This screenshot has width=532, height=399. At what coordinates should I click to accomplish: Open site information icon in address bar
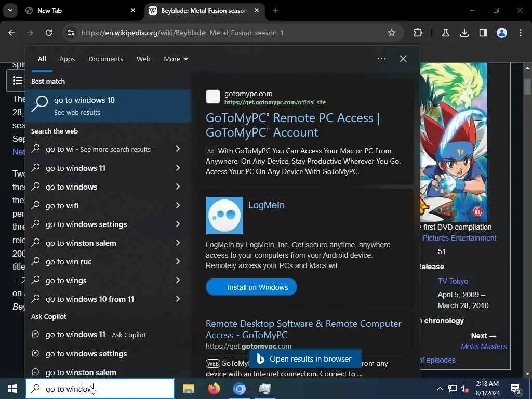tap(71, 33)
